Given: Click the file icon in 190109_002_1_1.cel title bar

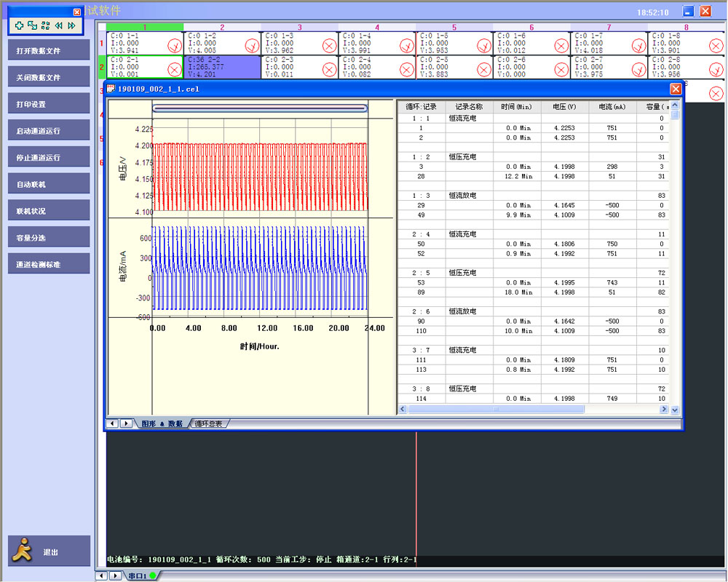Looking at the screenshot, I should pos(111,89).
